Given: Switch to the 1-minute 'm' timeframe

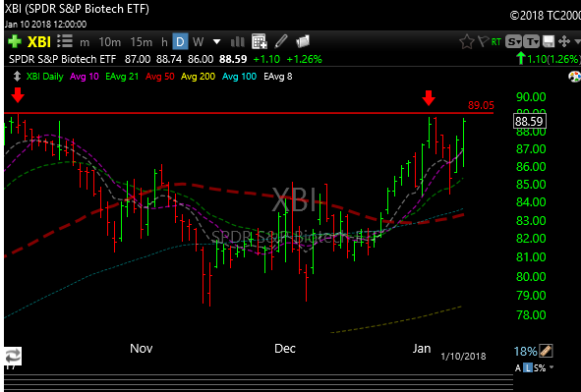Looking at the screenshot, I should [85, 42].
